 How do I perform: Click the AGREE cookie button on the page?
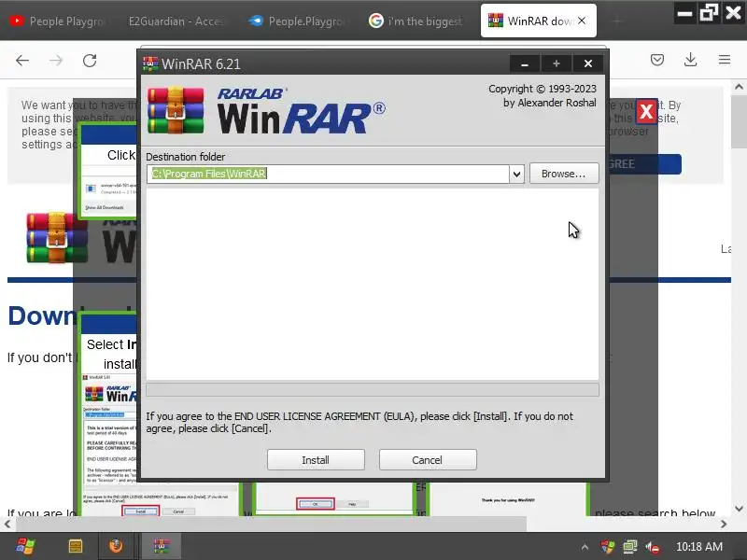[644, 164]
